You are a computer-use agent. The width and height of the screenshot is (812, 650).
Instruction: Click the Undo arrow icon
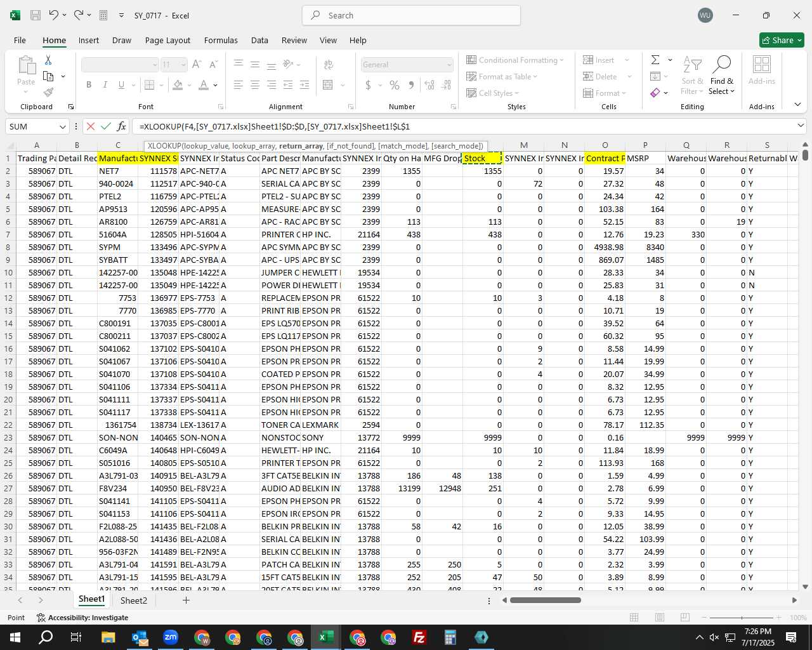coord(54,15)
